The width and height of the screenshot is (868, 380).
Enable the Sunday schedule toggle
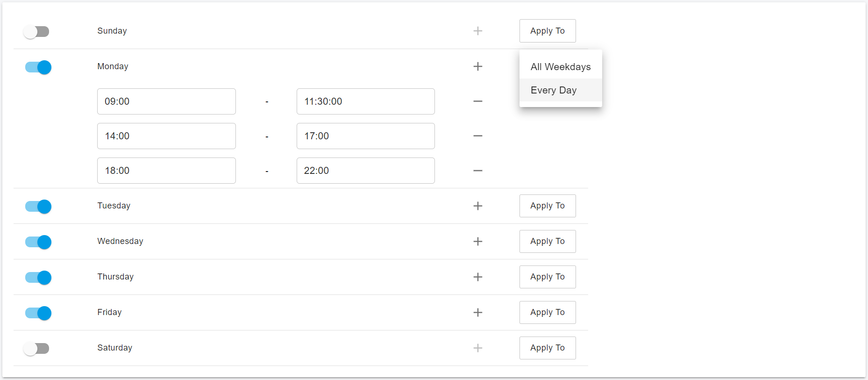(x=36, y=31)
